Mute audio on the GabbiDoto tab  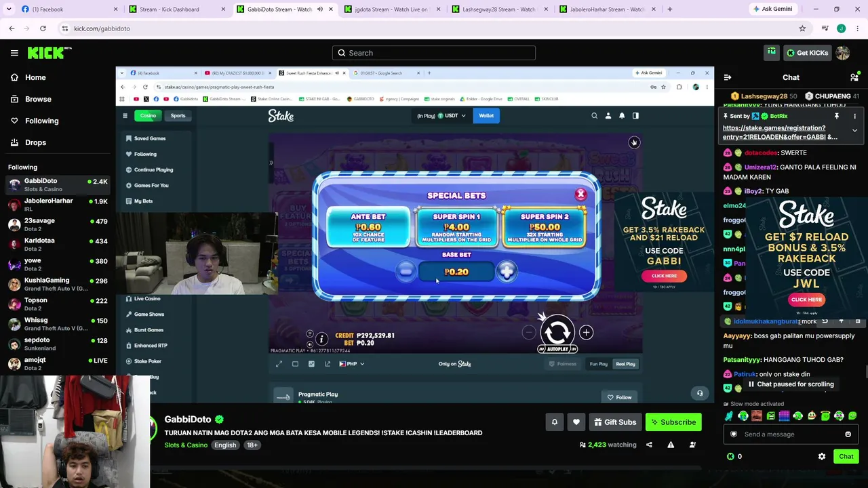[x=320, y=9]
